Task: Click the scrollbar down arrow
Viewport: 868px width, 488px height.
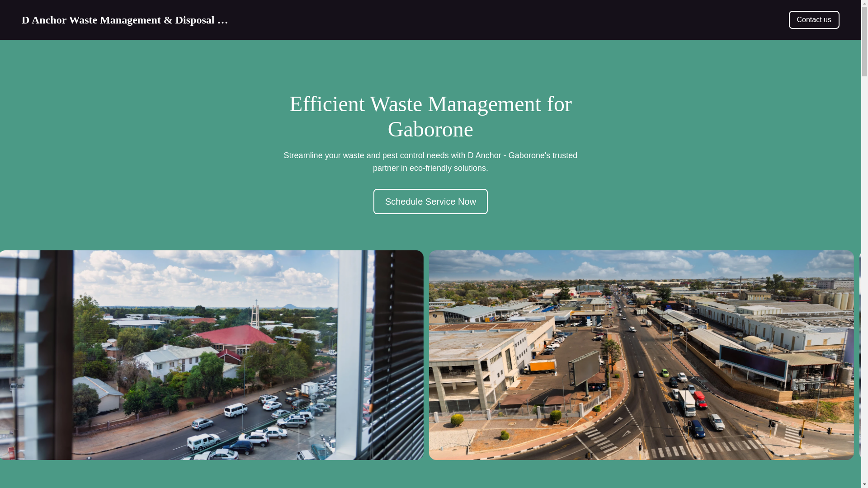Action: pos(864,484)
